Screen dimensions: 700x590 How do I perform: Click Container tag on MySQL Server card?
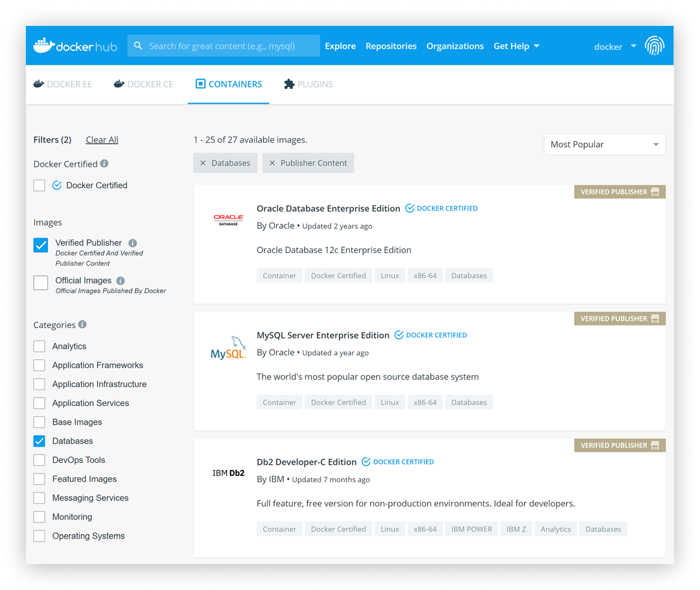(x=279, y=403)
